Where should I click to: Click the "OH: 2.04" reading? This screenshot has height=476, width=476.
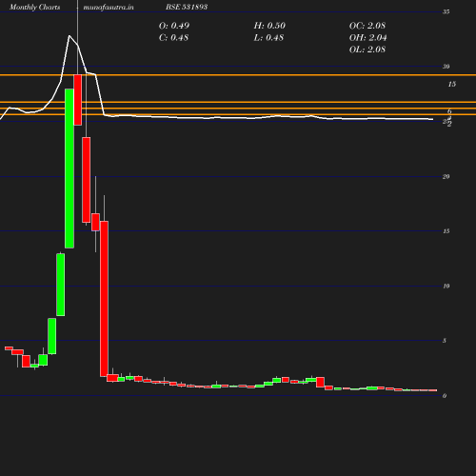[x=367, y=38]
